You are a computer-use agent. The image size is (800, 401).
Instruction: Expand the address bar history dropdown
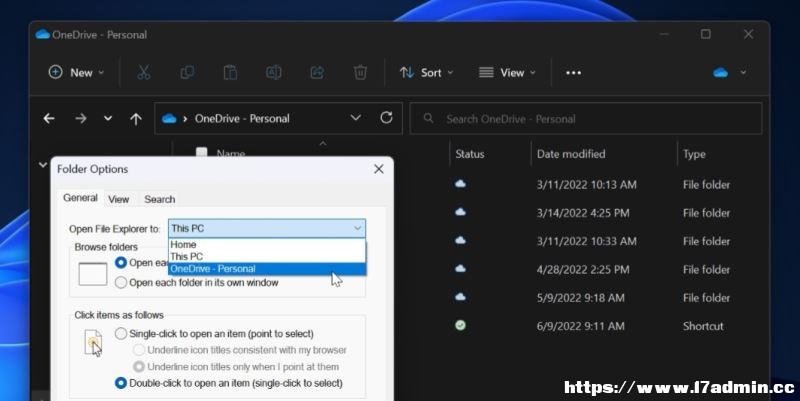[356, 118]
